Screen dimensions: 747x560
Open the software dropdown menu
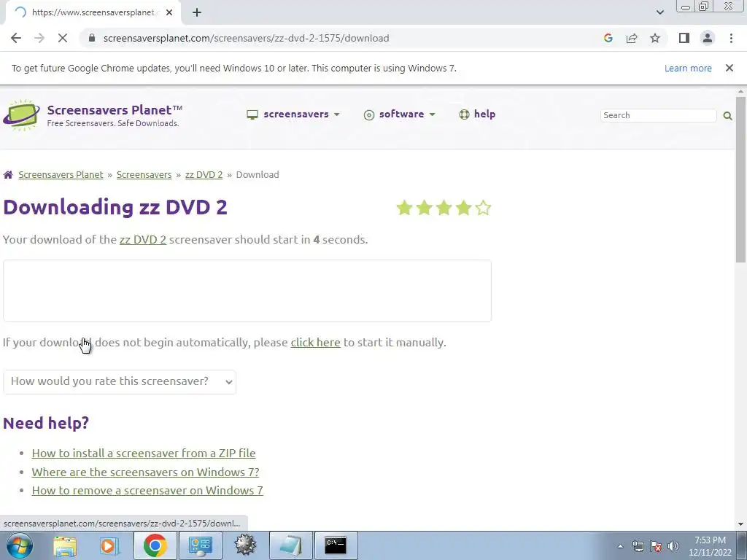[x=400, y=114]
